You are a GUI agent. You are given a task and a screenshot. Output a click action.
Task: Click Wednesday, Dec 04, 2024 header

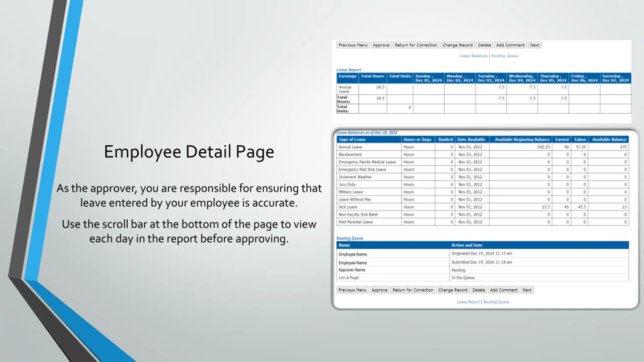pos(522,78)
